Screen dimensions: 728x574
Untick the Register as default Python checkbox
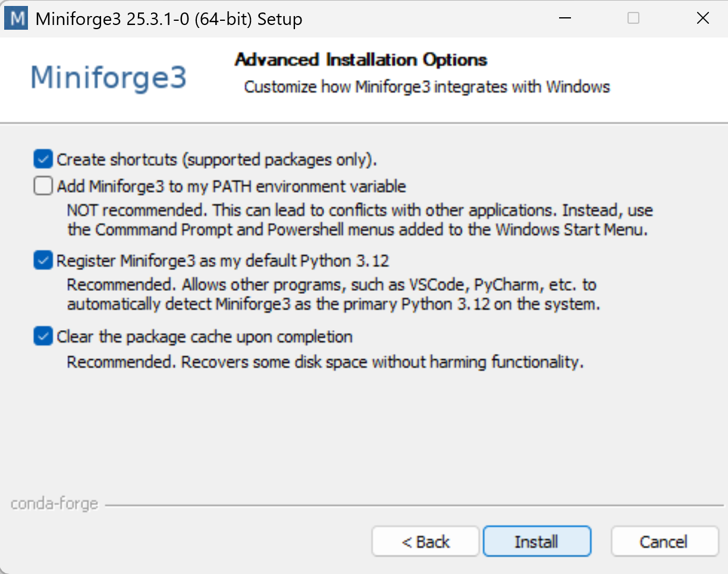tap(43, 261)
